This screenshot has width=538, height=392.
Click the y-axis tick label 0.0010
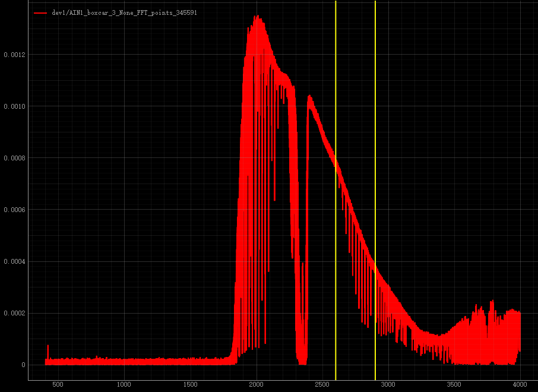coord(14,106)
